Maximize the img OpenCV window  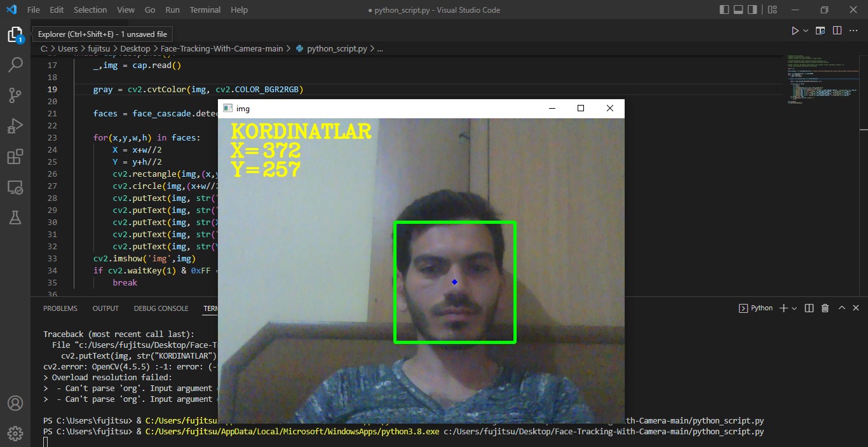click(580, 108)
